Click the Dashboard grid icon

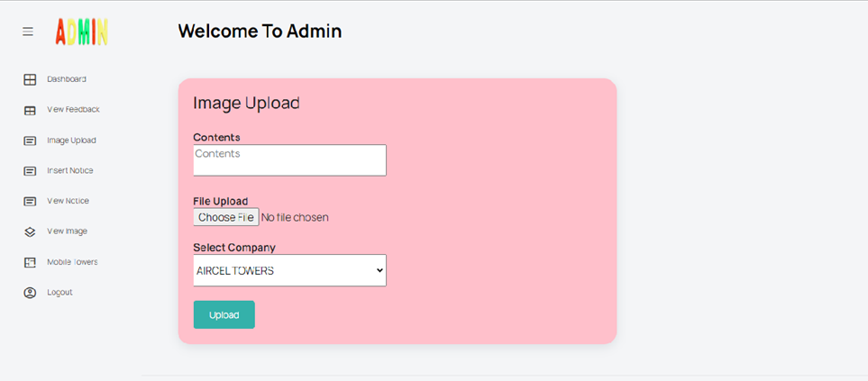click(30, 80)
